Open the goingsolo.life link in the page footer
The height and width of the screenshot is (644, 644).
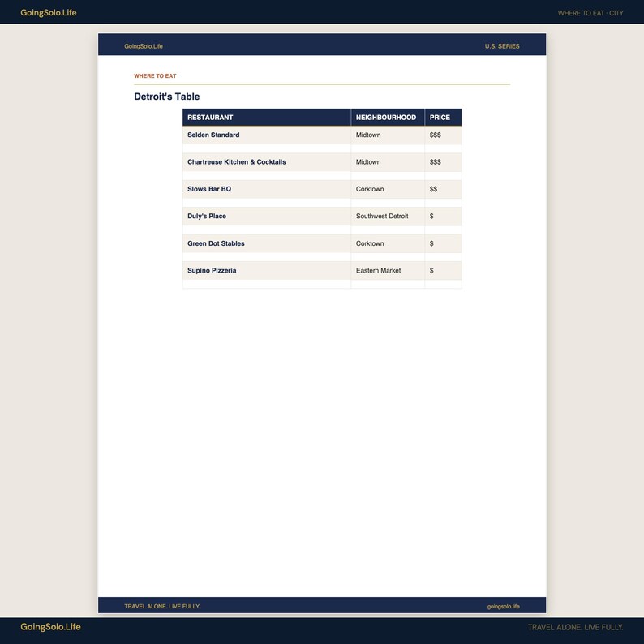click(503, 606)
